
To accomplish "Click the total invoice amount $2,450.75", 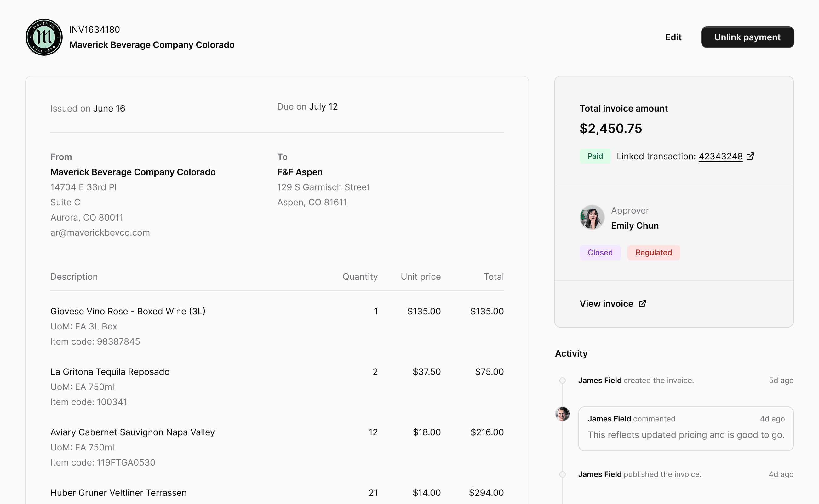I will [610, 128].
